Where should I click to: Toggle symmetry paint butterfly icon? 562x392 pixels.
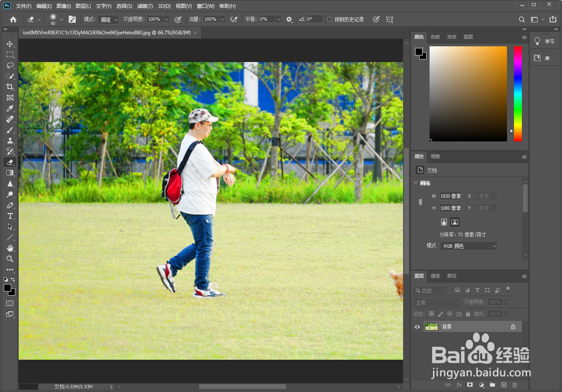[x=389, y=19]
